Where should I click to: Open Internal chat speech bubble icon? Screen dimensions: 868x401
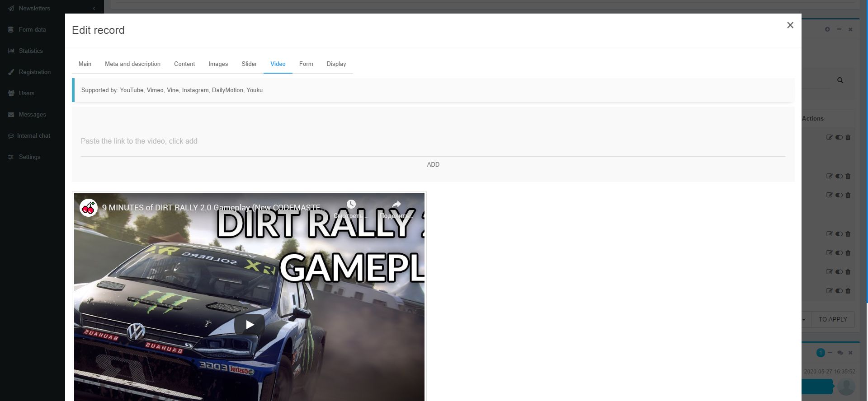(11, 136)
